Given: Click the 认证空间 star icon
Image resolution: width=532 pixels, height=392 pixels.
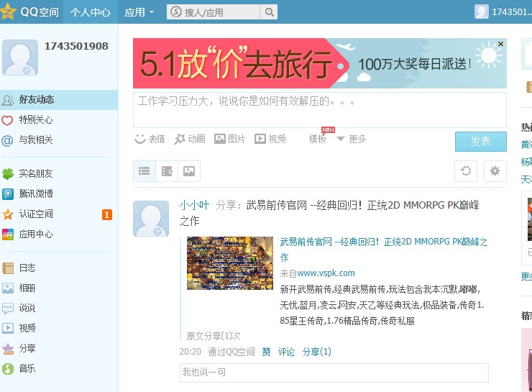Looking at the screenshot, I should tap(7, 214).
